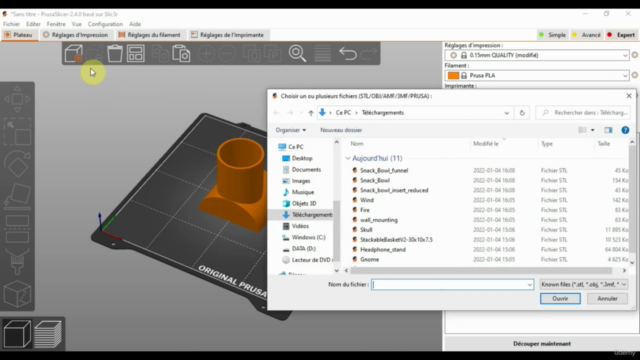Viewport: 640px width, 360px height.
Task: Open the Configuration menu
Action: click(105, 24)
